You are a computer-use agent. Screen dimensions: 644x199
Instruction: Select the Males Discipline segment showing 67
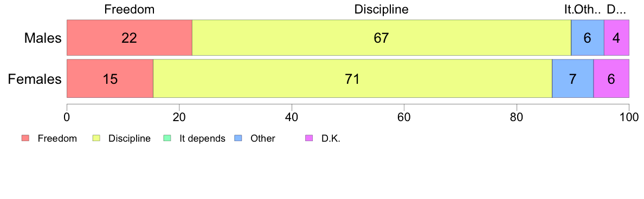tap(382, 38)
